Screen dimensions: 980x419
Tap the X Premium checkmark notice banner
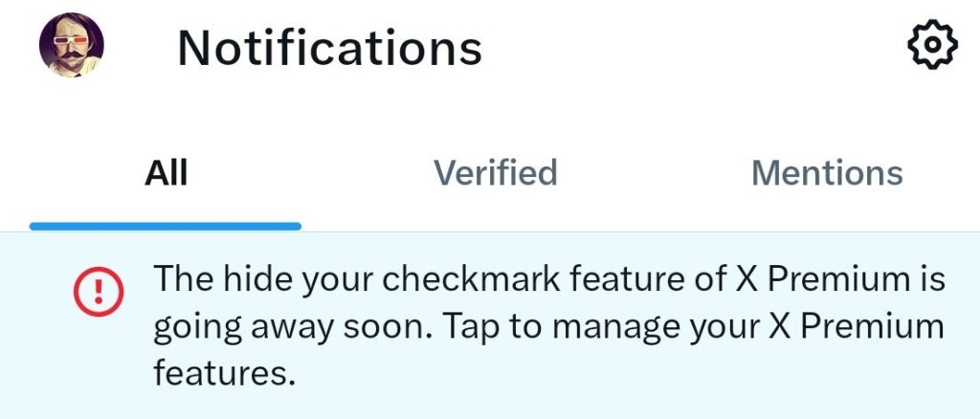point(549,326)
